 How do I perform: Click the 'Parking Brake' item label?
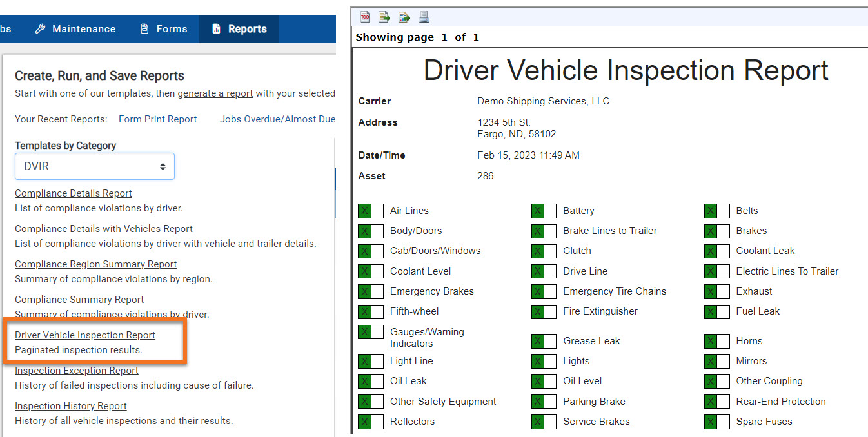click(x=594, y=402)
